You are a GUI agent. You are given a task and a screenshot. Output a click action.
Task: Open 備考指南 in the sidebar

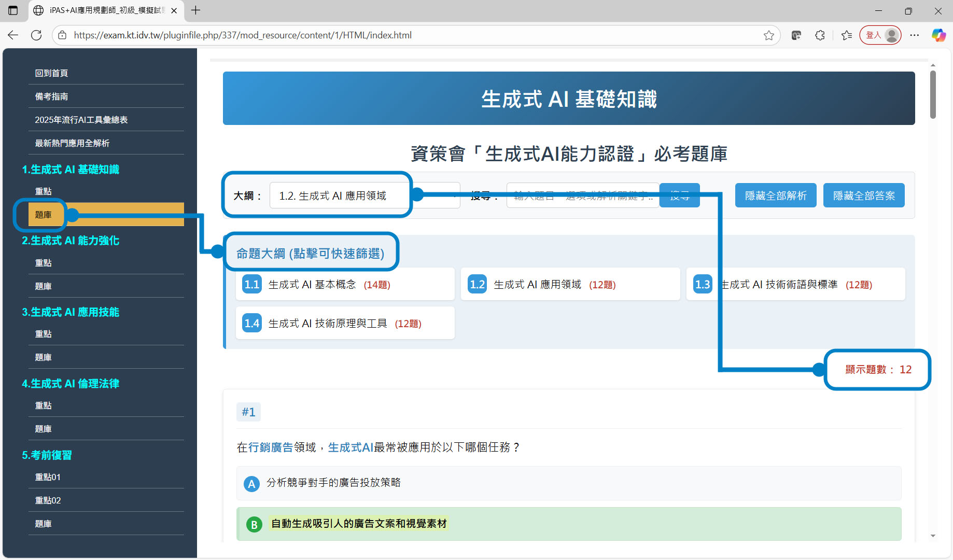click(51, 96)
